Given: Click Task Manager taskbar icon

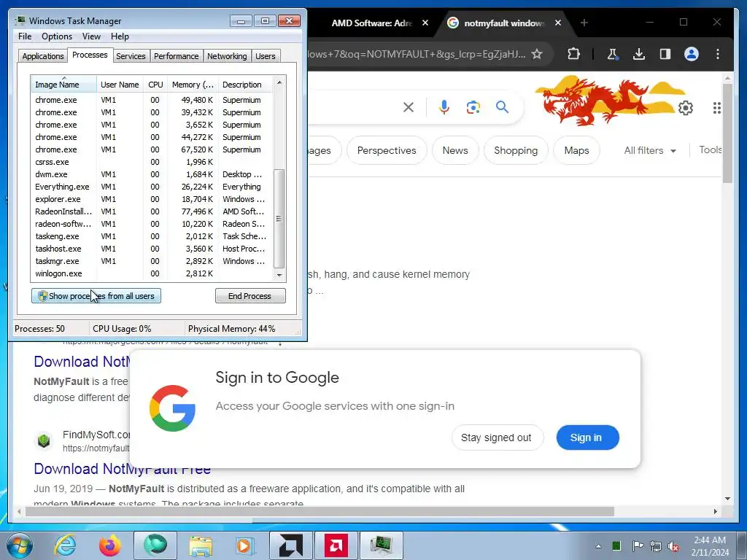Looking at the screenshot, I should point(382,545).
